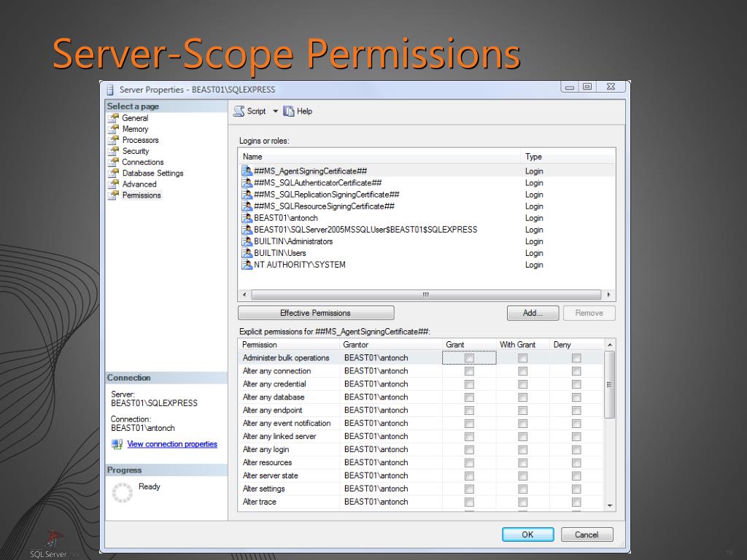Click the Cancel button
This screenshot has width=747, height=560.
point(587,534)
